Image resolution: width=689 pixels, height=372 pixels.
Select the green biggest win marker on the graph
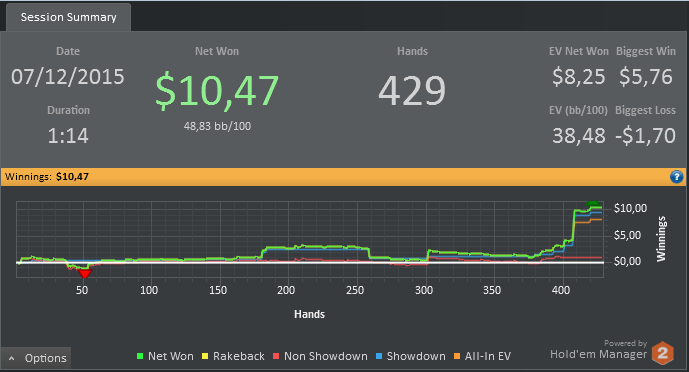[593, 203]
